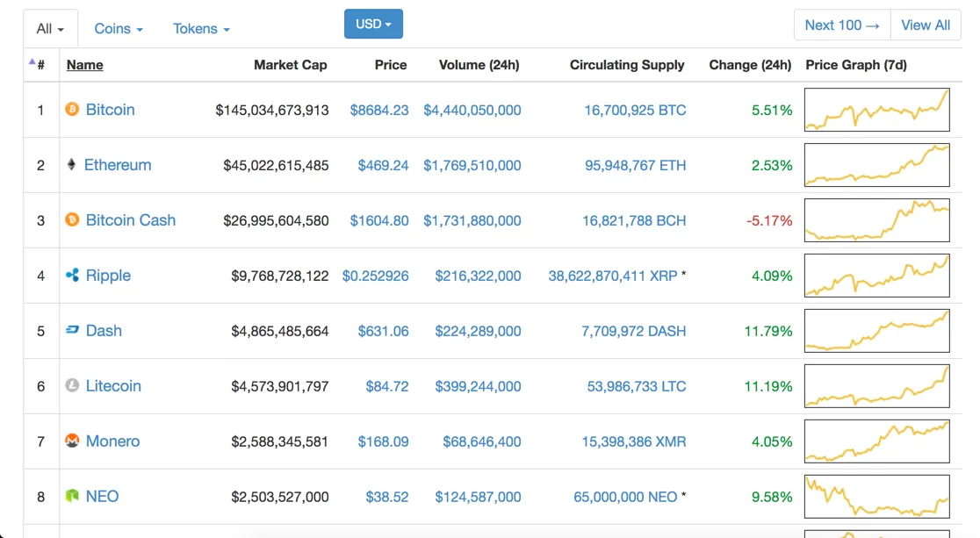The height and width of the screenshot is (538, 980).
Task: Open Monero 7-day price graph
Action: [x=877, y=441]
